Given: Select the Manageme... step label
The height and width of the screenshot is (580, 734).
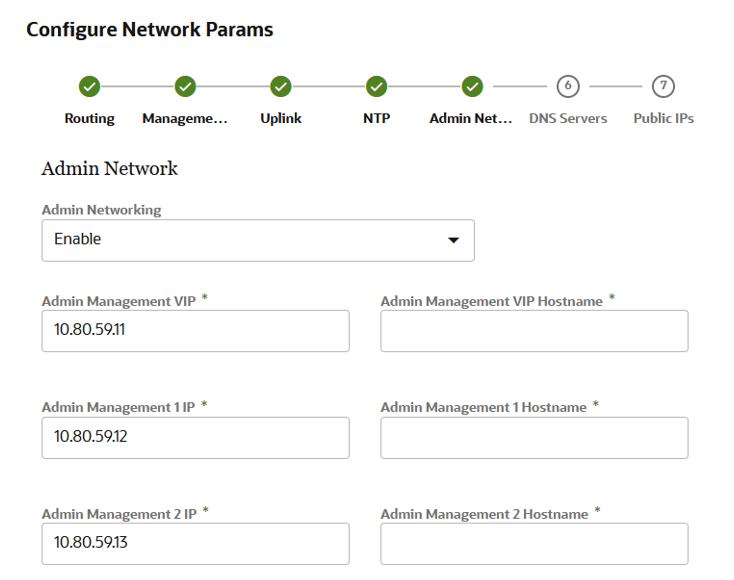Looking at the screenshot, I should [185, 118].
